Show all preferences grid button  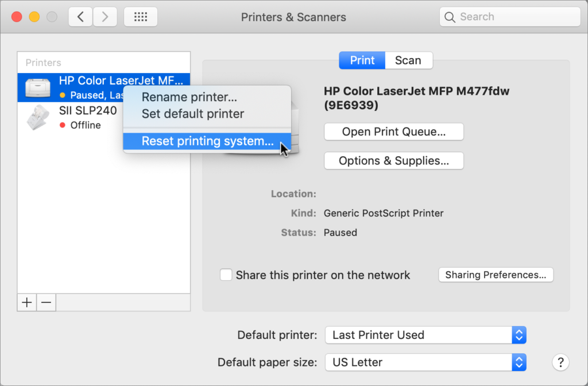141,17
